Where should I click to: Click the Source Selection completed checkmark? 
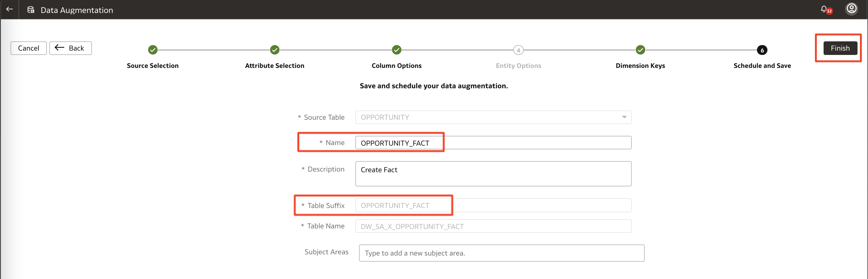coord(153,50)
